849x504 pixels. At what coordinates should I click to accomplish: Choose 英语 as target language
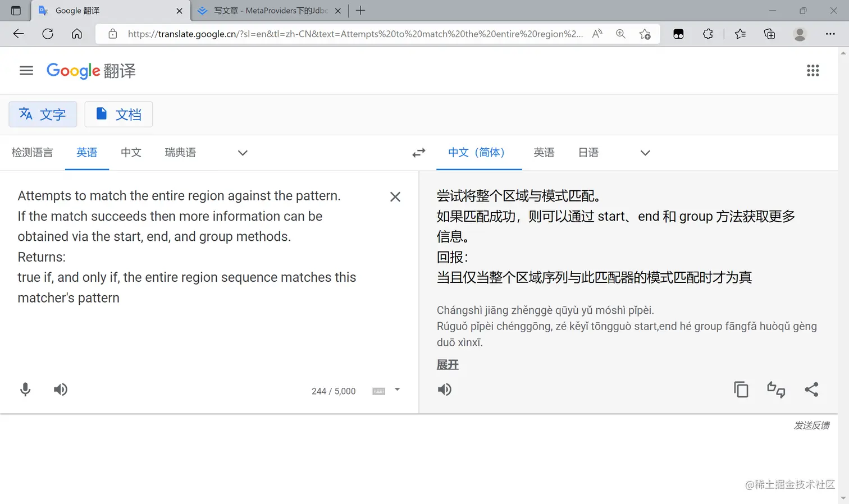pos(544,153)
